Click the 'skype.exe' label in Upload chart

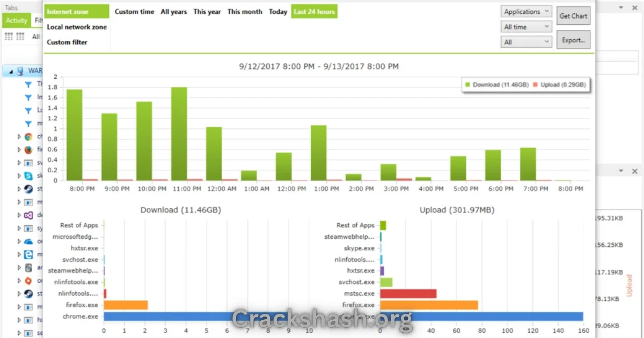360,248
